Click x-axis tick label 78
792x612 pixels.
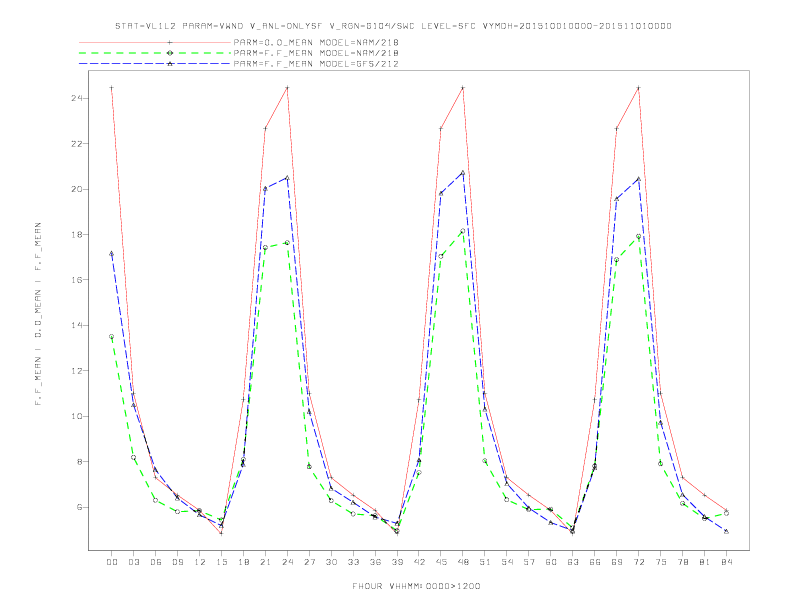point(683,562)
